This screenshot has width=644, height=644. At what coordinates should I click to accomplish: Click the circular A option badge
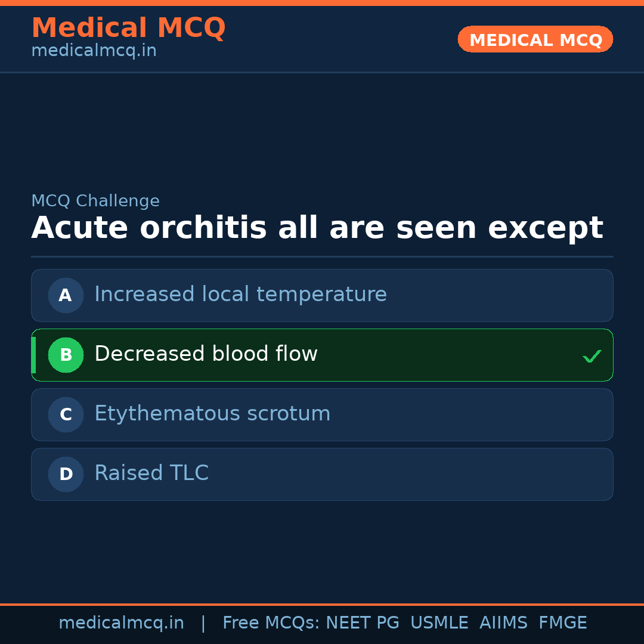66,295
